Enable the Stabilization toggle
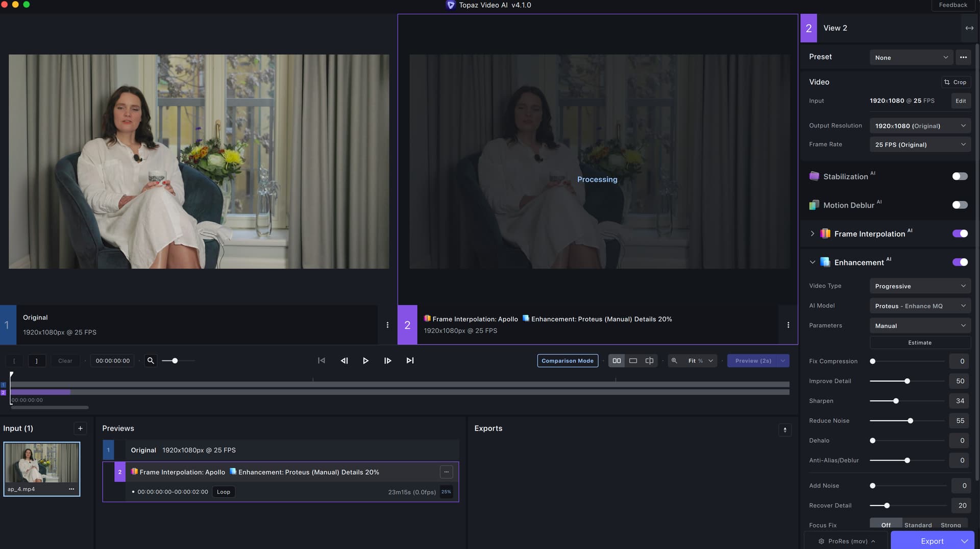This screenshot has height=549, width=980. tap(960, 176)
